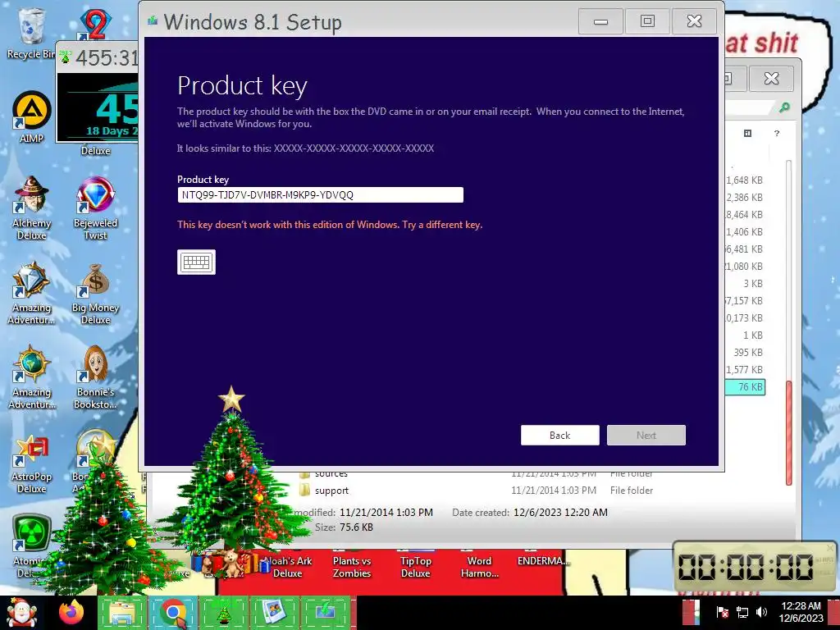
Task: Select the photo viewer taskbar item
Action: 274,613
